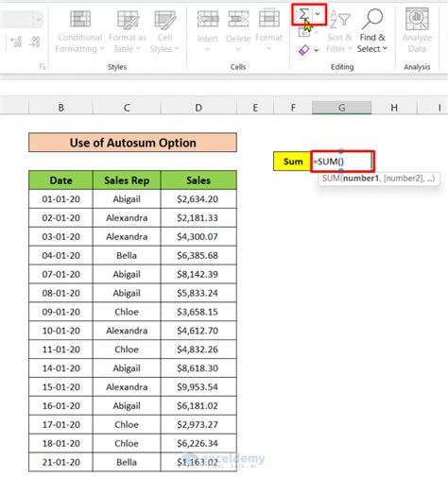448x479 pixels.
Task: Click the Sort & Filter icon
Action: 339,31
